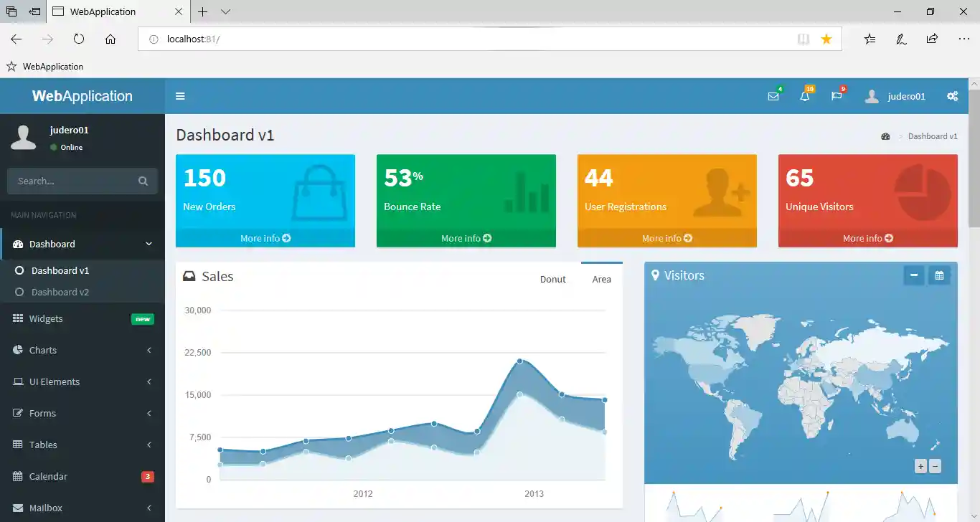Expand the Charts submenu arrow

149,350
